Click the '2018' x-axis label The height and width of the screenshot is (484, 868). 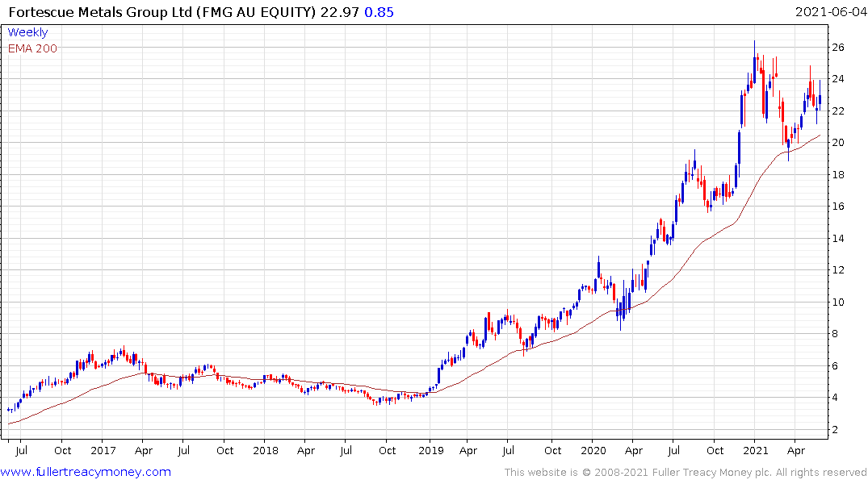click(x=266, y=450)
